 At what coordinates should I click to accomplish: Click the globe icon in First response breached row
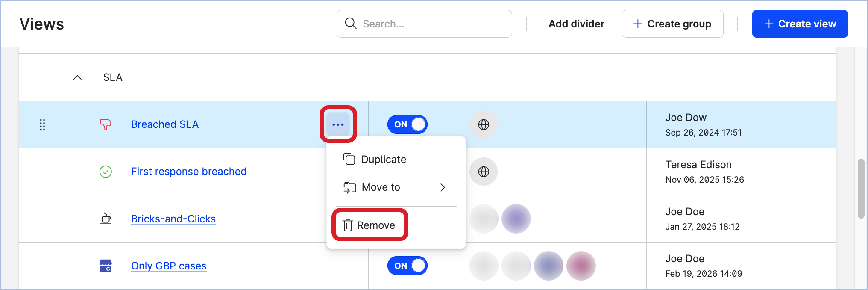[x=484, y=172]
